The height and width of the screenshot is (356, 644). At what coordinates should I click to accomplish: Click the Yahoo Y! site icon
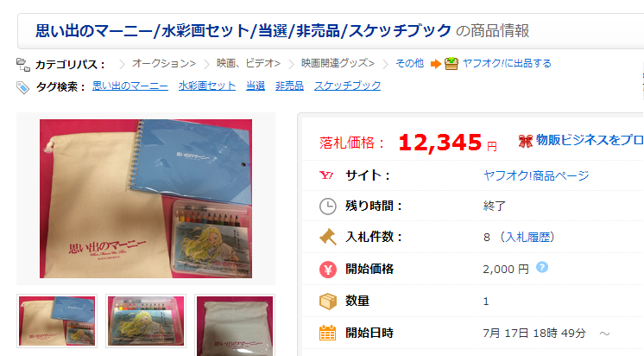click(x=326, y=175)
